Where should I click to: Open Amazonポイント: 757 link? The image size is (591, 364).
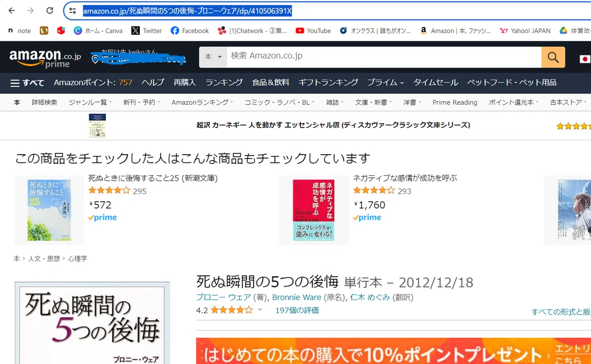pyautogui.click(x=93, y=82)
